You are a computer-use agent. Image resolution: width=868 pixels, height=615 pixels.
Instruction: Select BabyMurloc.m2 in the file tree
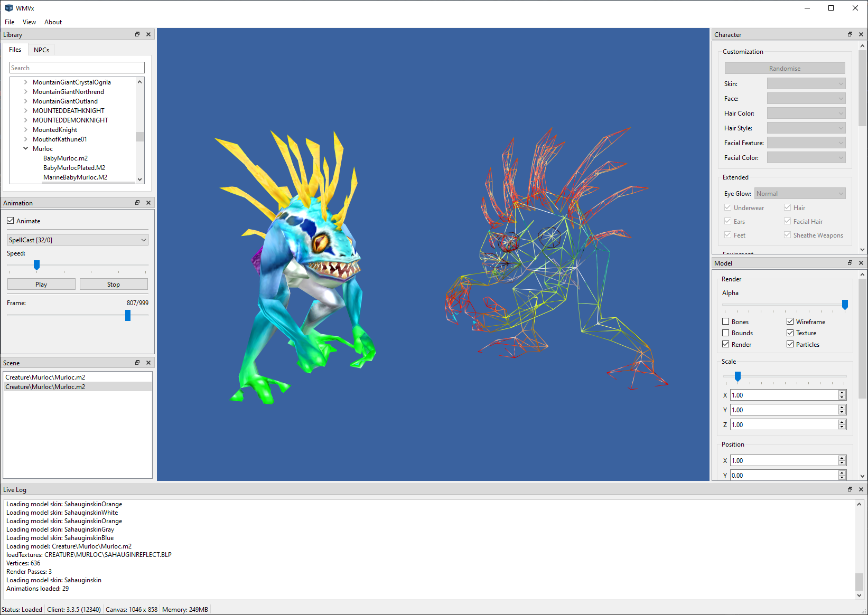[x=66, y=158]
